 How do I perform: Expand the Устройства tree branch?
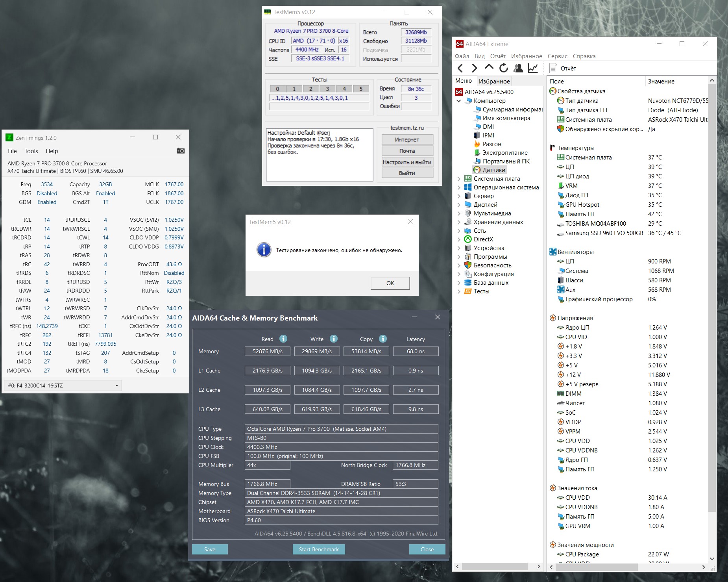[458, 248]
